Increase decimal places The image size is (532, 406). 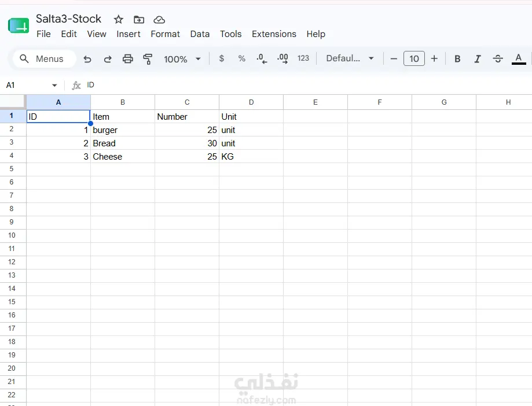(282, 58)
